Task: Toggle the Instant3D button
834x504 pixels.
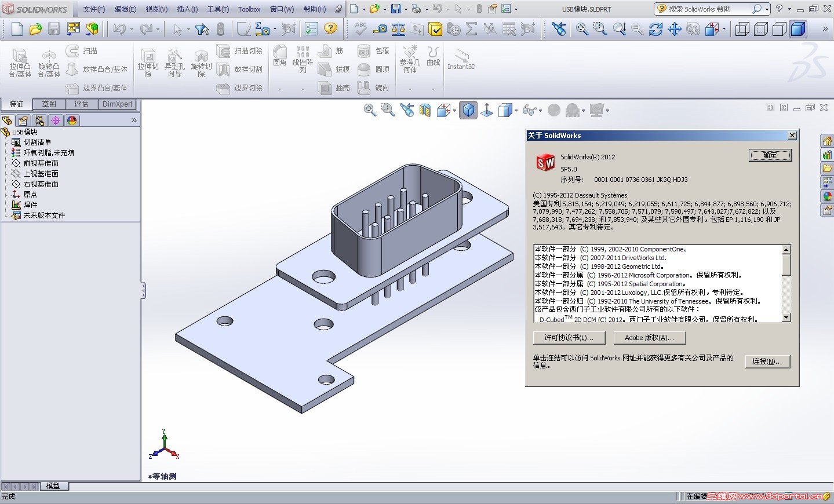Action: click(461, 59)
